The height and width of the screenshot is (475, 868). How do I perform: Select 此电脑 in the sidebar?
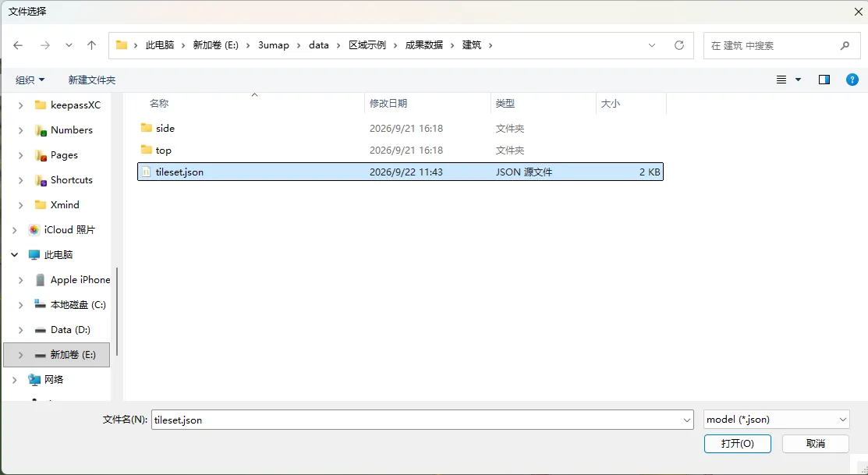(58, 255)
